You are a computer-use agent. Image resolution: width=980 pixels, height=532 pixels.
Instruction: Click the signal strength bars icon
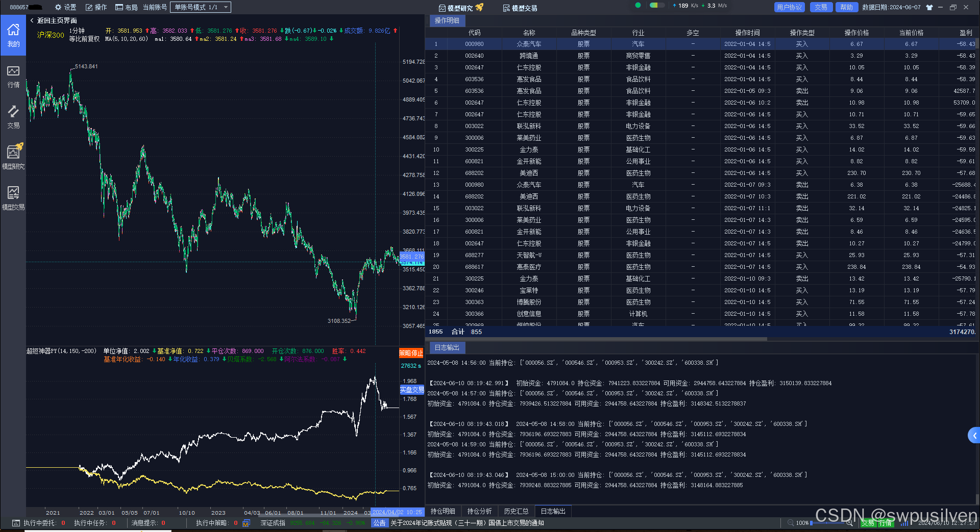(x=904, y=523)
